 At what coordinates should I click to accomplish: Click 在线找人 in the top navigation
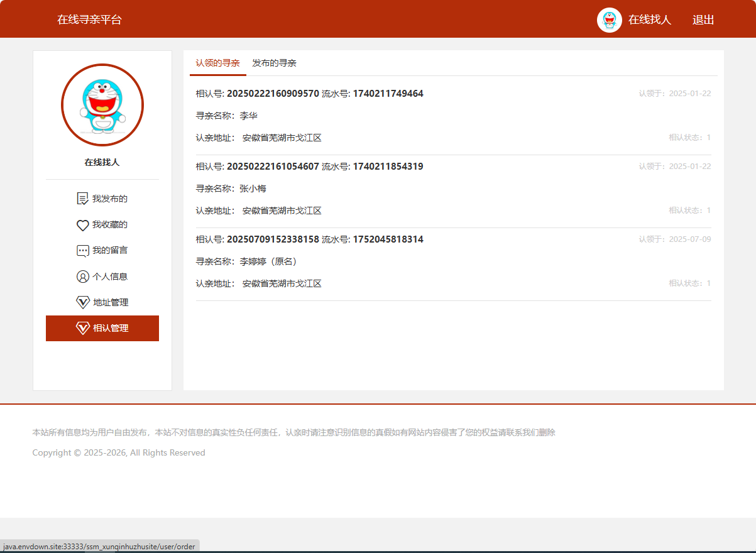(x=650, y=20)
